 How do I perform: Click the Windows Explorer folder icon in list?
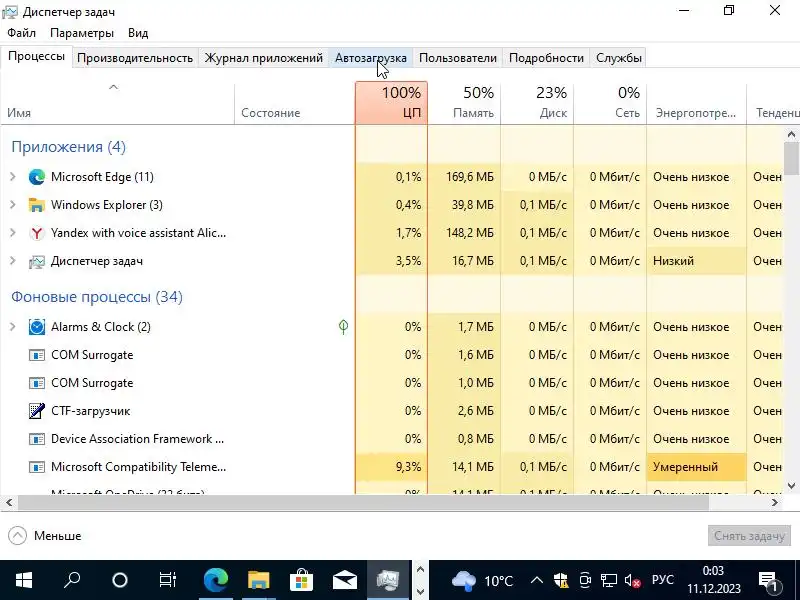click(37, 205)
